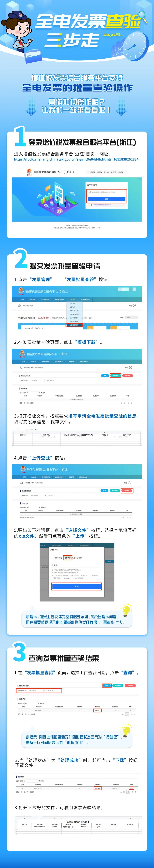Image resolution: width=154 pixels, height=868 pixels.
Task: Click the 帮助 arrow icon in the 模板下载 step screenshot
Action: click(130, 368)
